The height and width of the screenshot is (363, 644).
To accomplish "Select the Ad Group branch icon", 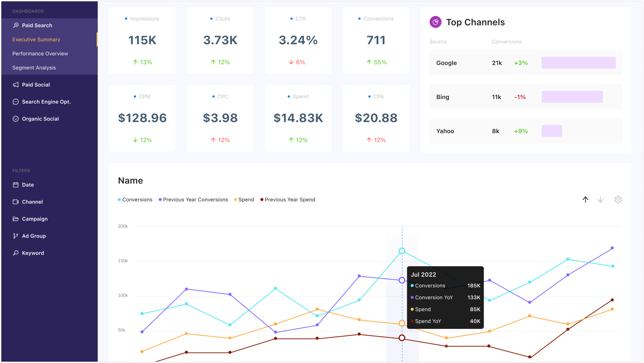I will click(x=16, y=236).
